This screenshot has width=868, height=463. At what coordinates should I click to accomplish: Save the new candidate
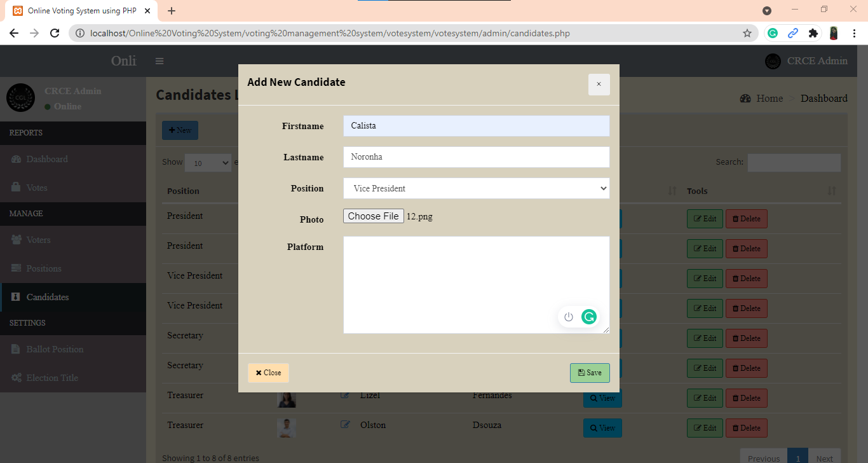[590, 373]
